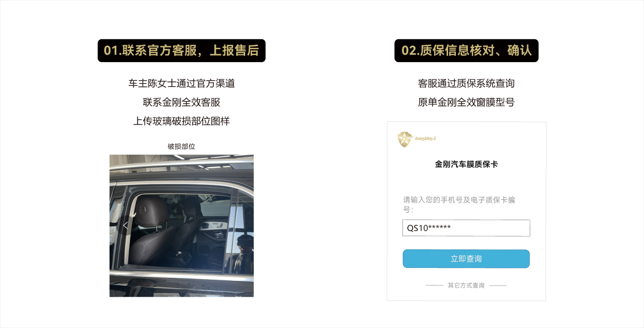Click the 破损部位 caption above the photo
Viewport: 644px width, 328px height.
[x=182, y=146]
